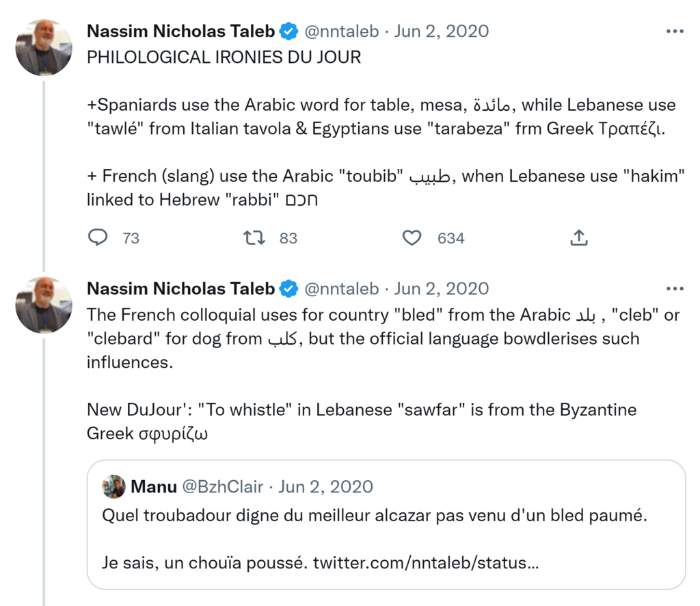Open the second tweet's Jun 2, 2020 timestamp
The height and width of the screenshot is (606, 700).
(x=442, y=289)
